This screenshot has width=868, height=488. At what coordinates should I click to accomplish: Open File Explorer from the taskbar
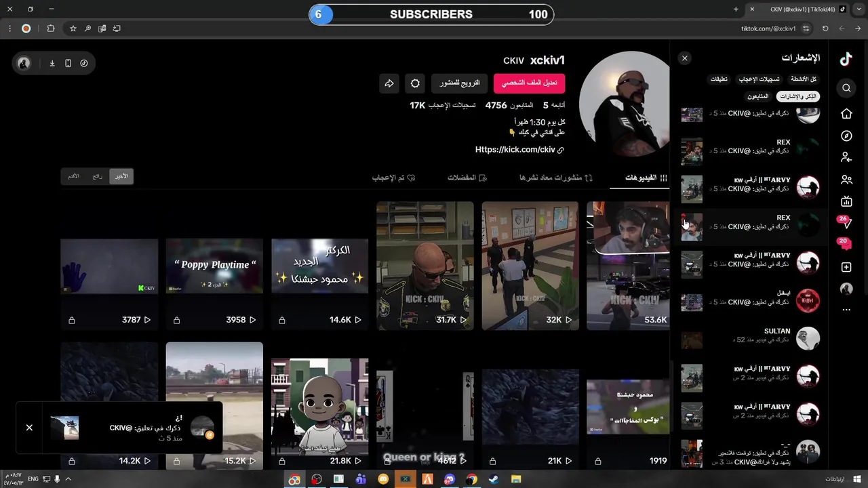click(x=516, y=480)
